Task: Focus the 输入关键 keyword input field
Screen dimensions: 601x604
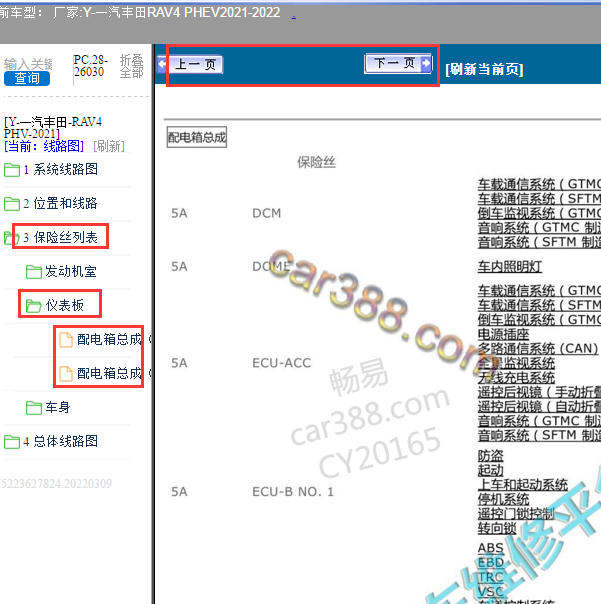Action: click(28, 64)
